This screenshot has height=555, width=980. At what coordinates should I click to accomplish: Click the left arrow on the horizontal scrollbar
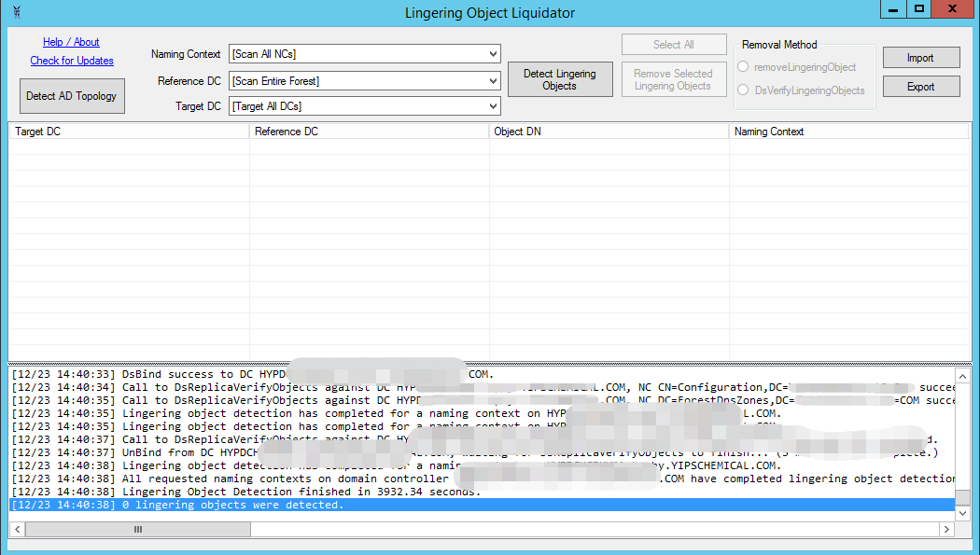(x=16, y=529)
